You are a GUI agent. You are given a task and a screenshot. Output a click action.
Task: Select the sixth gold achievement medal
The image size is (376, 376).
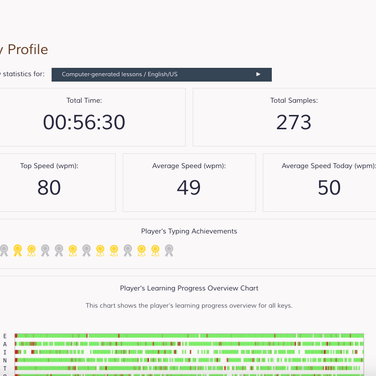tap(141, 250)
